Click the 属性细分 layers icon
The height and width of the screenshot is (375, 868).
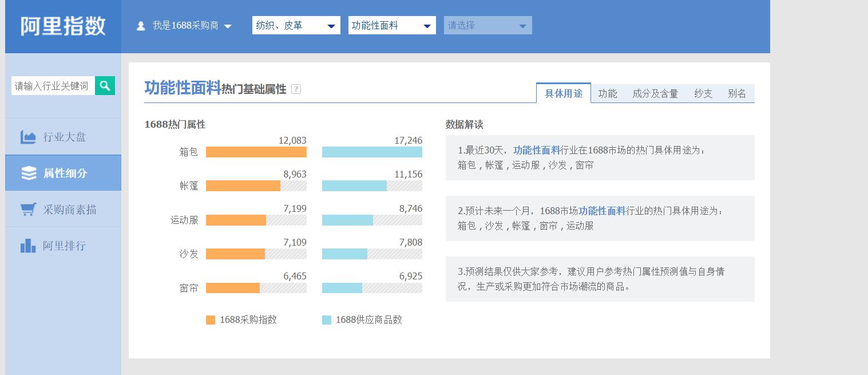(x=29, y=173)
